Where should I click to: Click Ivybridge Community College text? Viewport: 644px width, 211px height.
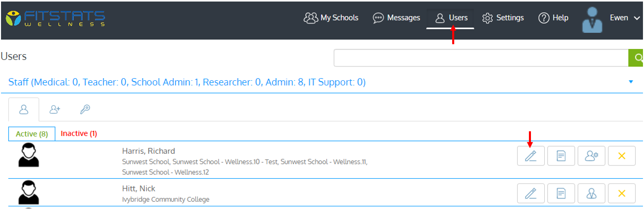166,199
